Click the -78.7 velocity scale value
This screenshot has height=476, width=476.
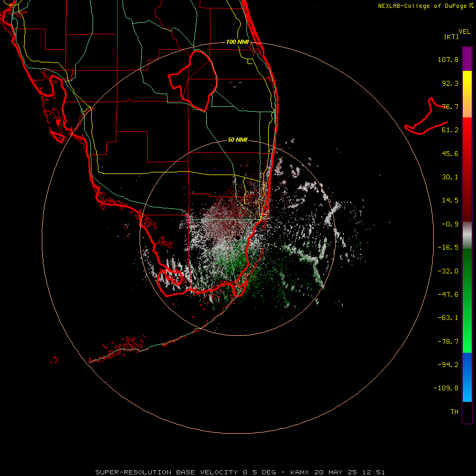(x=448, y=342)
